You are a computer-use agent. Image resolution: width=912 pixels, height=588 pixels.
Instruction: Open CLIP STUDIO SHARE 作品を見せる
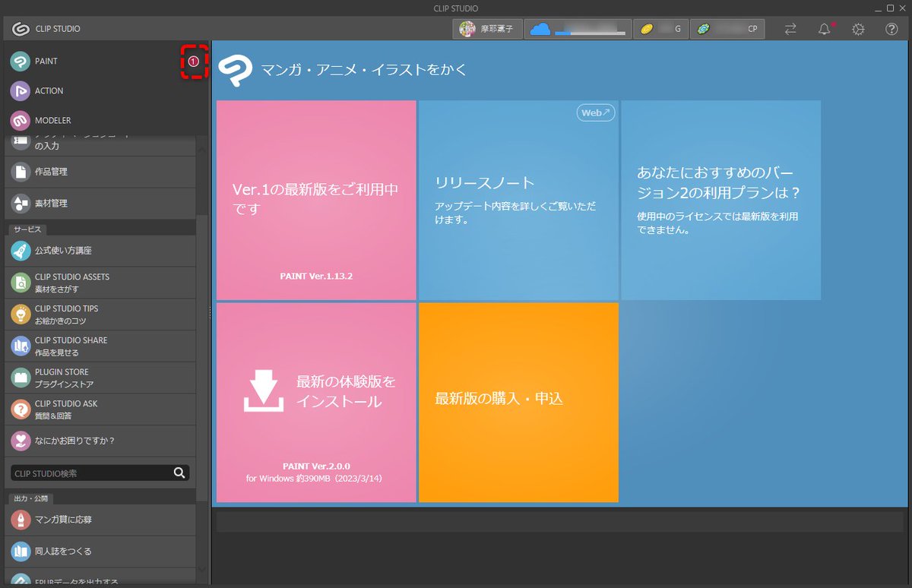(100, 346)
